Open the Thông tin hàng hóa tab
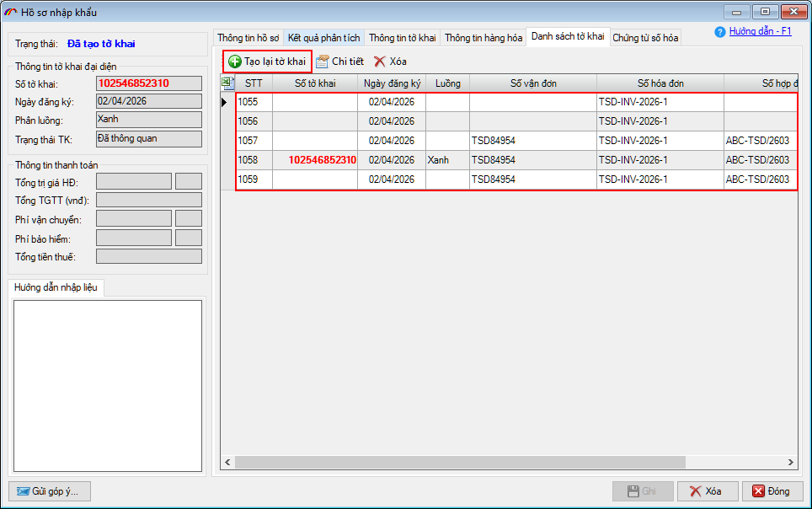The width and height of the screenshot is (812, 509). coord(483,38)
